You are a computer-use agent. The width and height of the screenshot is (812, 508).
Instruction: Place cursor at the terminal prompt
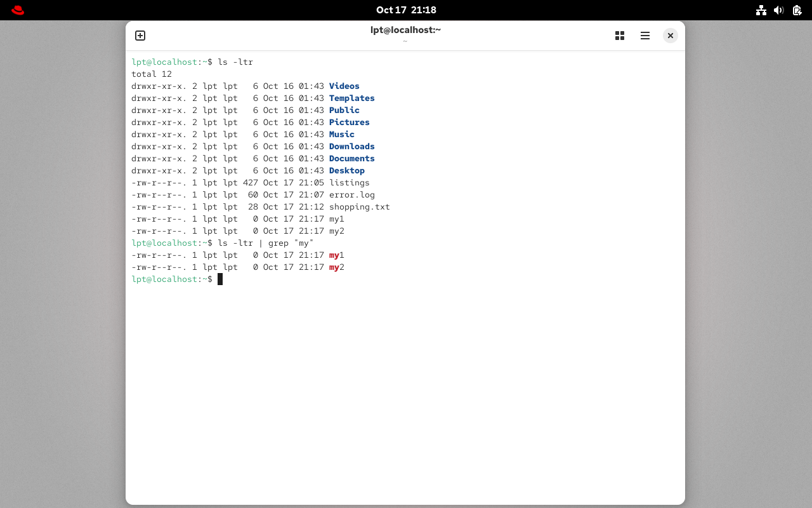coord(221,279)
